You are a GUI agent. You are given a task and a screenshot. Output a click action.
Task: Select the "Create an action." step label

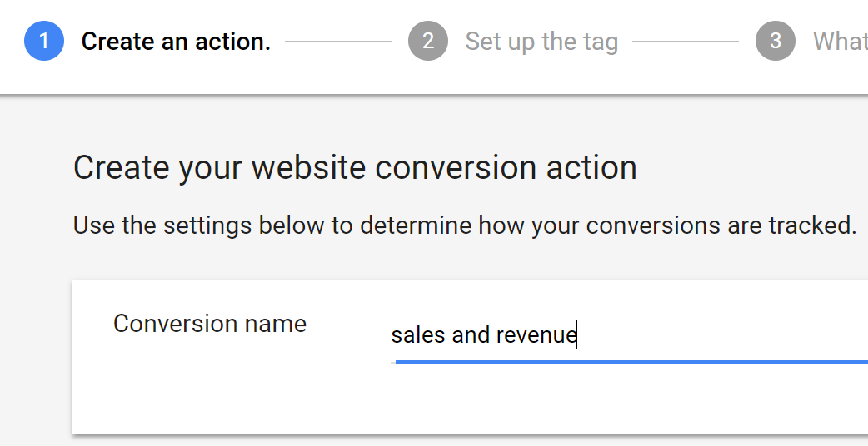(176, 42)
